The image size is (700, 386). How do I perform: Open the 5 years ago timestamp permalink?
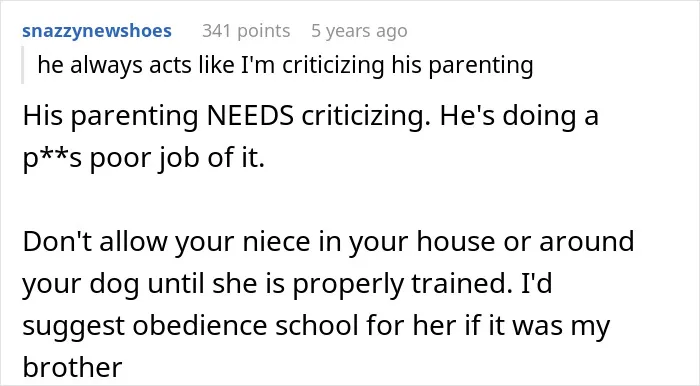click(x=359, y=31)
